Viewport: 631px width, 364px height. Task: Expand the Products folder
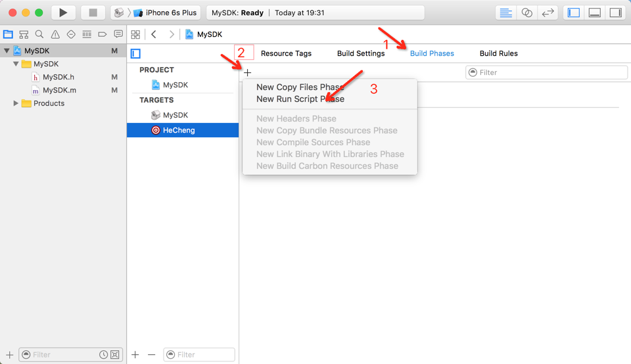pyautogui.click(x=16, y=103)
